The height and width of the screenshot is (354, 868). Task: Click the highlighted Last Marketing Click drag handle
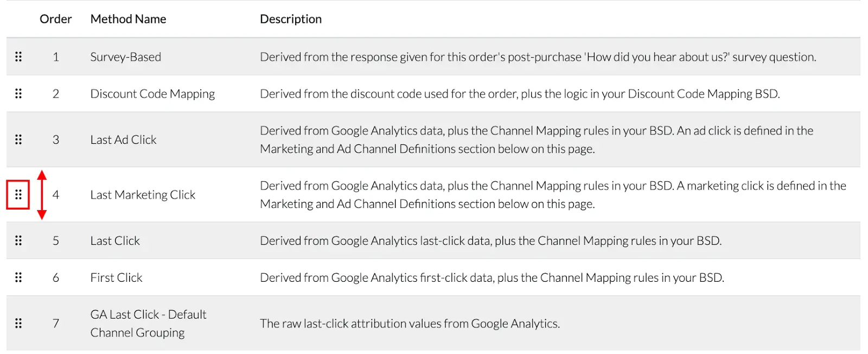(x=18, y=194)
